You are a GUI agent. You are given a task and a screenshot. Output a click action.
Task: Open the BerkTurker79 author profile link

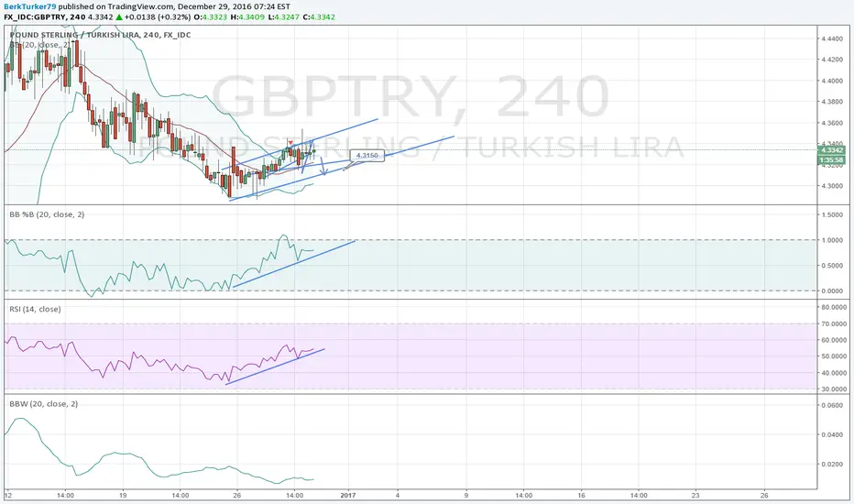30,6
